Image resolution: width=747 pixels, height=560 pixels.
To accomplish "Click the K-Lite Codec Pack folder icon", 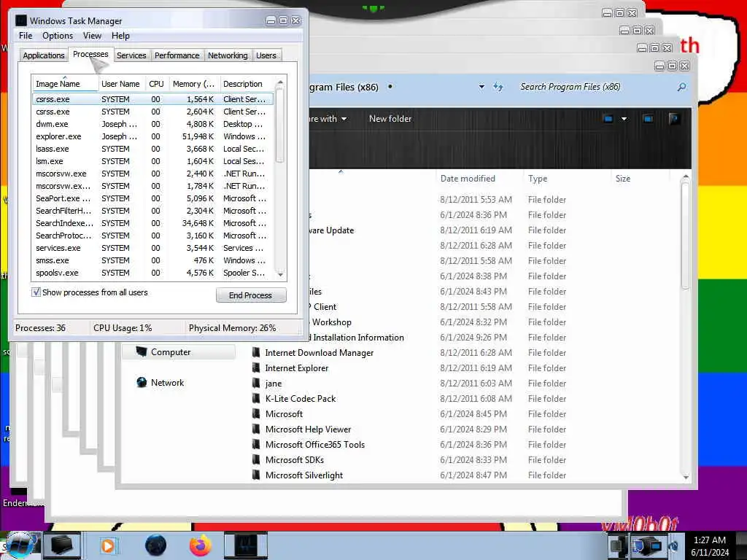I will (256, 398).
